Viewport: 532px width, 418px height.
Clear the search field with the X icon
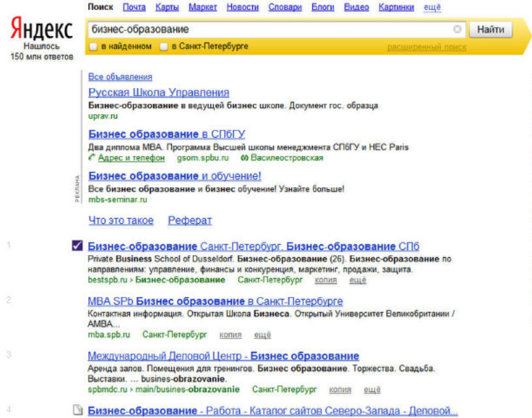[x=457, y=29]
